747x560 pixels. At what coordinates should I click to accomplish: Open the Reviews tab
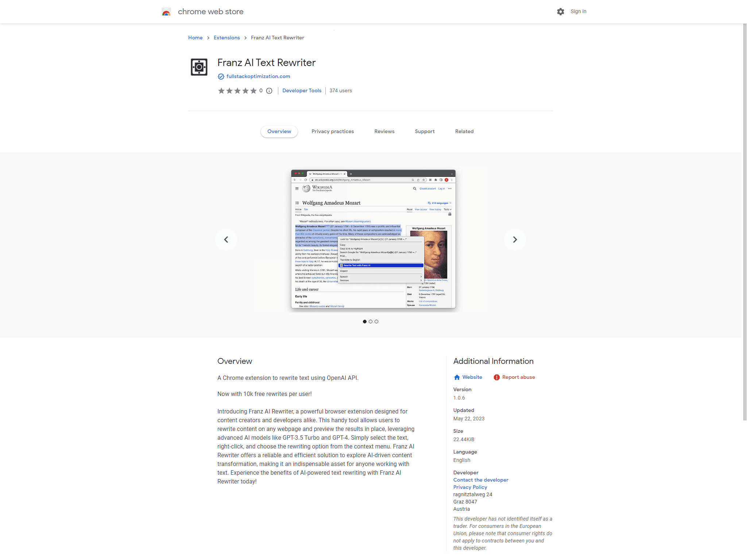(x=384, y=132)
